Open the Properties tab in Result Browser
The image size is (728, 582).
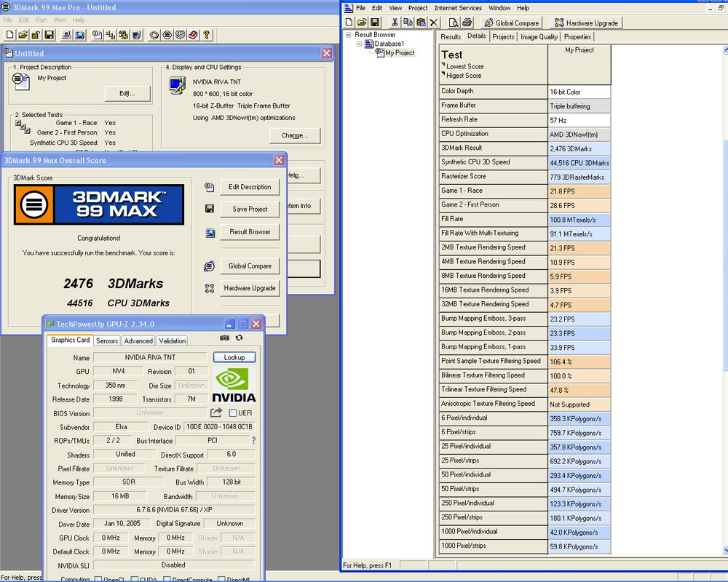(x=577, y=36)
